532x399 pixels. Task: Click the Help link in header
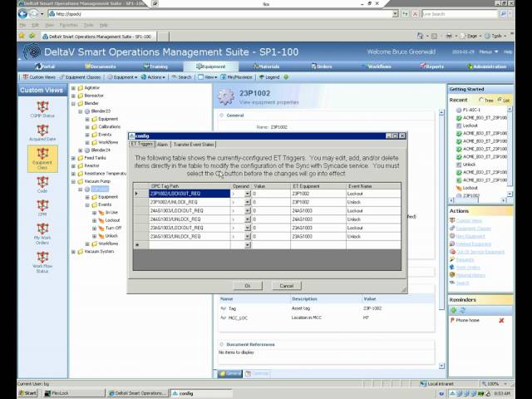pos(508,52)
